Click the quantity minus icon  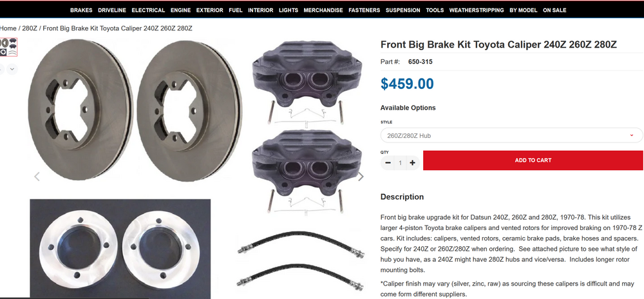coord(387,163)
